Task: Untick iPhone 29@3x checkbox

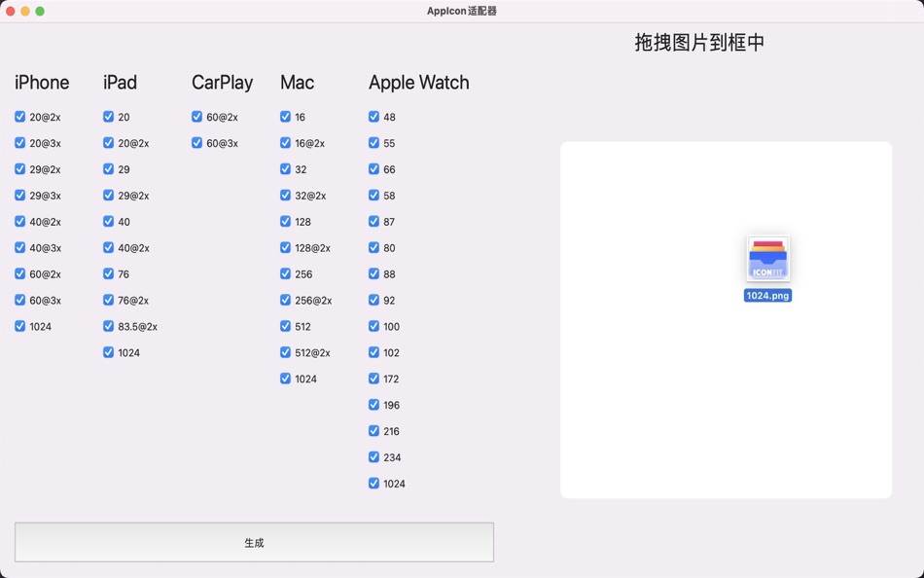Action: (x=20, y=196)
